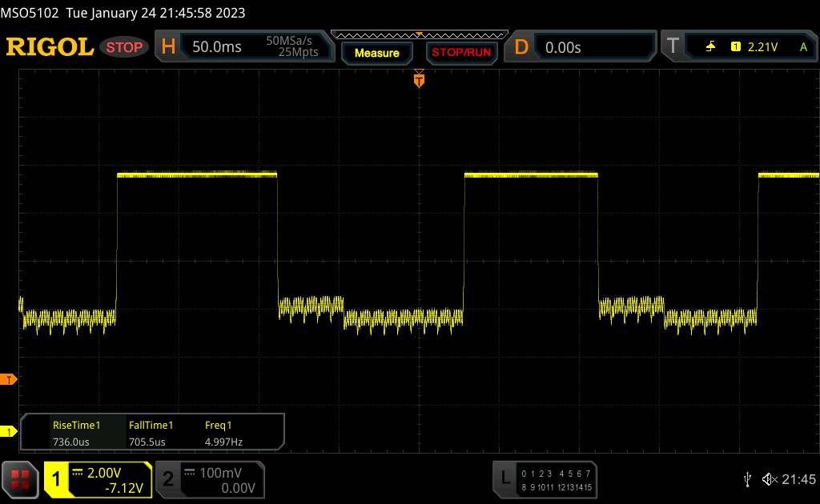The height and width of the screenshot is (504, 820).
Task: Open the red function navigation grid icon
Action: pos(20,479)
